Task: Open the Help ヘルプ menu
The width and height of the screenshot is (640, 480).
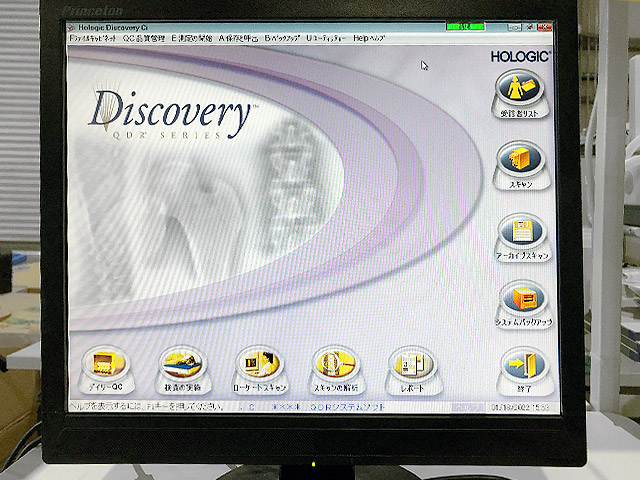Action: pyautogui.click(x=369, y=38)
